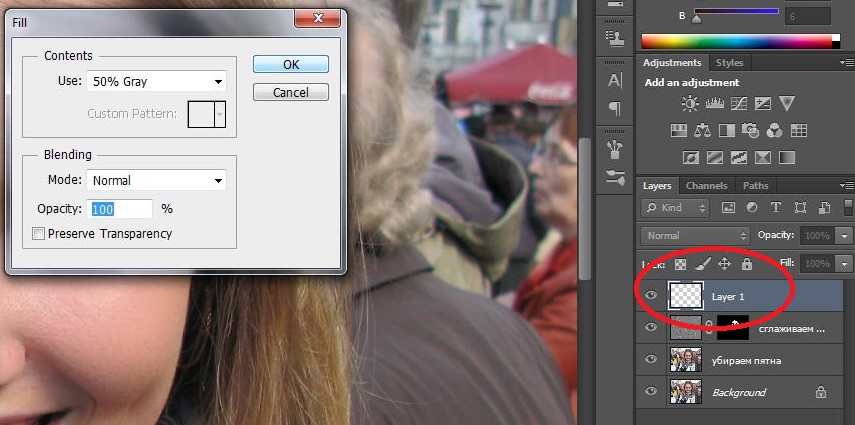Toggle lock all padlock icon
Viewport: 855px width, 425px height.
point(746,265)
